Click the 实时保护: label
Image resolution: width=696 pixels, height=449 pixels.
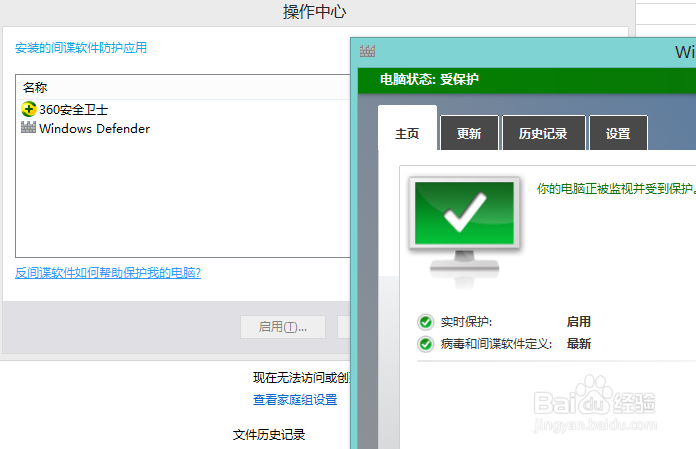pyautogui.click(x=466, y=322)
